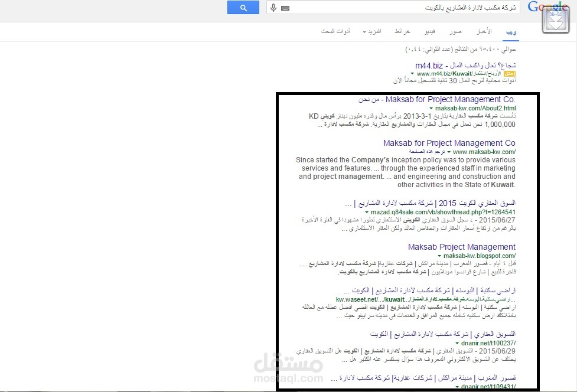Open قصور المغرب مدينة مراكش result title
Image resolution: width=577 pixels, height=392 pixels.
423,378
